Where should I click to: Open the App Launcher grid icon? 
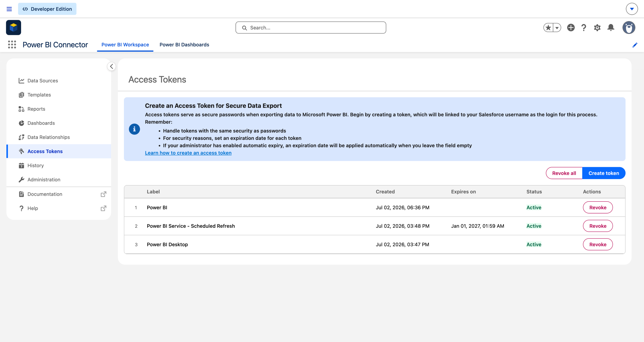coord(12,45)
